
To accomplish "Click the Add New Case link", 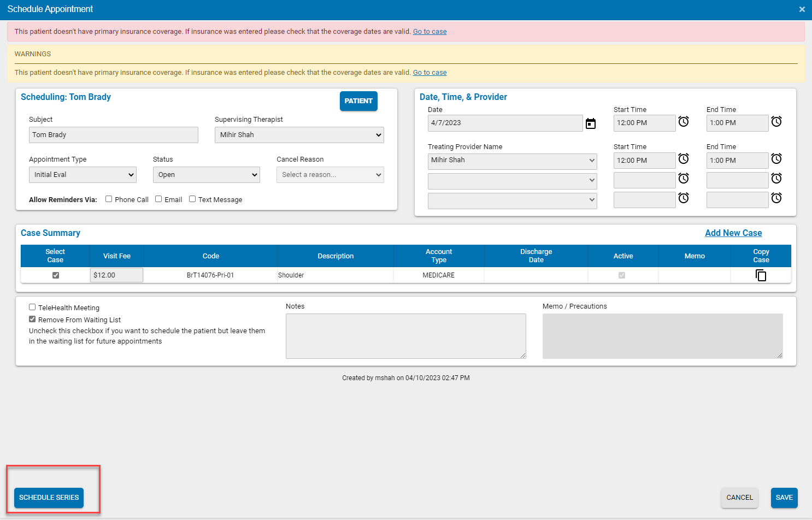I will coord(733,232).
